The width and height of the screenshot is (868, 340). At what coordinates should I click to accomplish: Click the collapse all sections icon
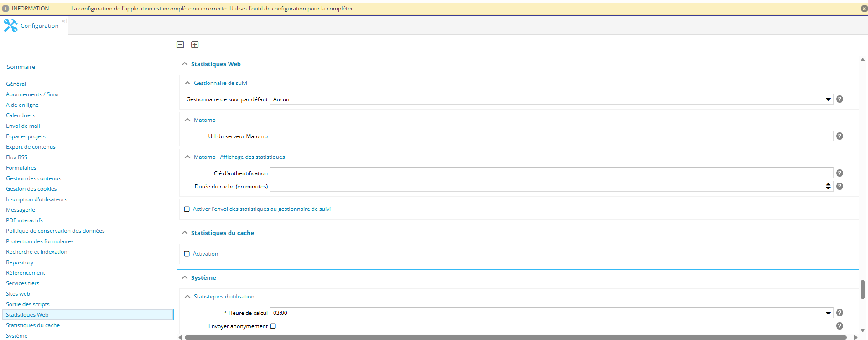tap(180, 45)
